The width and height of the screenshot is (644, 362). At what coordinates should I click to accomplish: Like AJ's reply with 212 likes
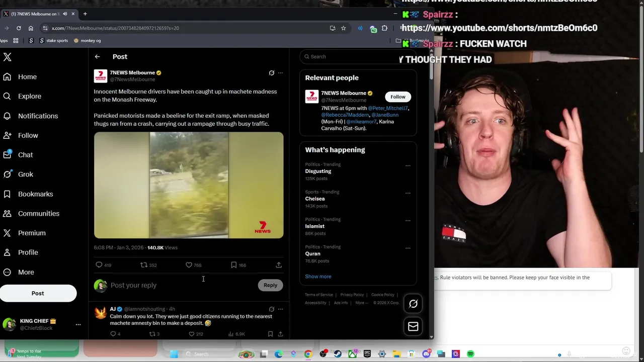[191, 334]
